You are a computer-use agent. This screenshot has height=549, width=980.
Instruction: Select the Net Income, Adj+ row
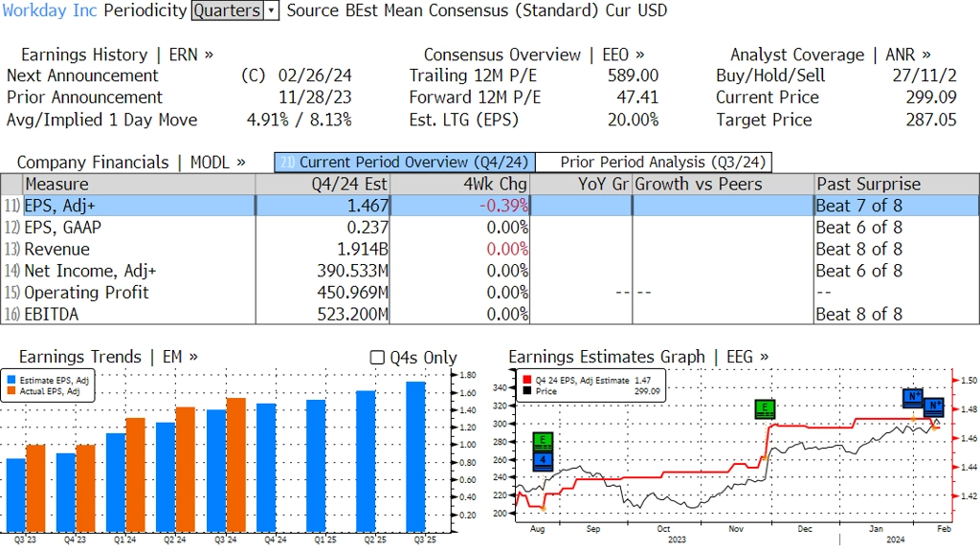[x=490, y=271]
